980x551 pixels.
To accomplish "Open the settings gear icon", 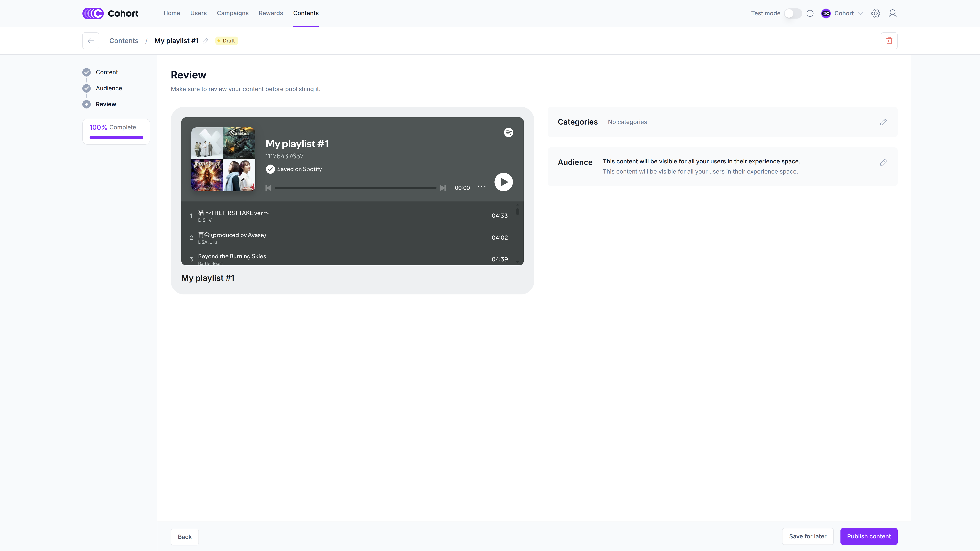I will click(x=875, y=13).
